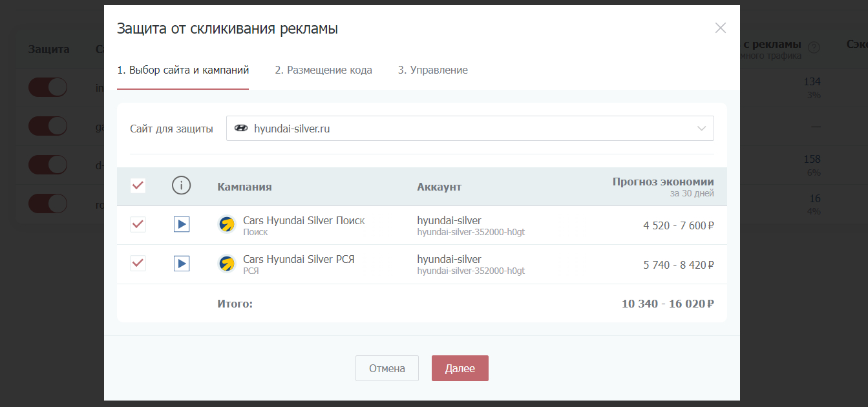Click Yandex Direct logo of РСЯ campaign
This screenshot has width=868, height=407.
227,264
